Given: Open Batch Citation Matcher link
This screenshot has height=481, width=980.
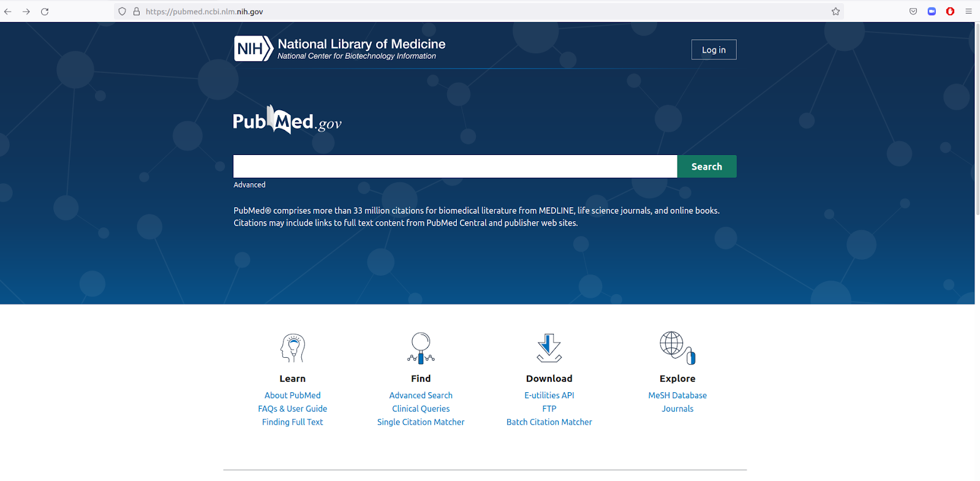Looking at the screenshot, I should click(x=549, y=422).
